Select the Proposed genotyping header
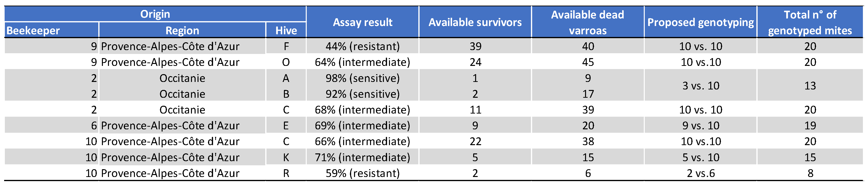868x185 pixels. click(x=701, y=22)
